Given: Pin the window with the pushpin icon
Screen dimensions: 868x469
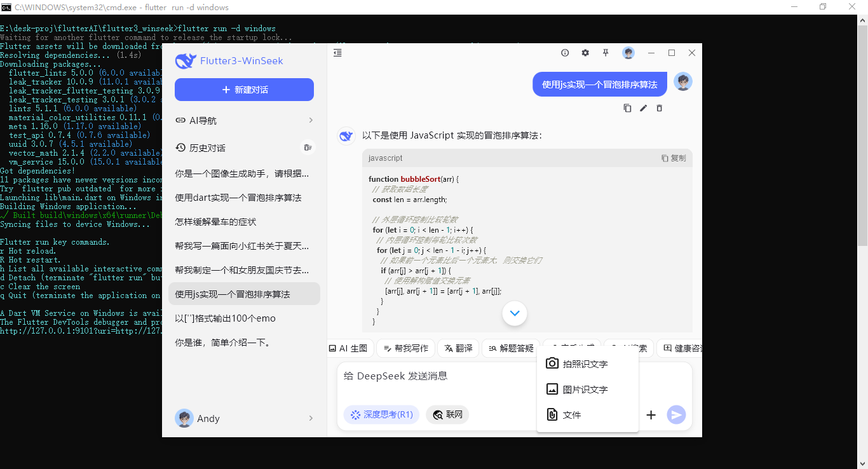Looking at the screenshot, I should pyautogui.click(x=606, y=53).
